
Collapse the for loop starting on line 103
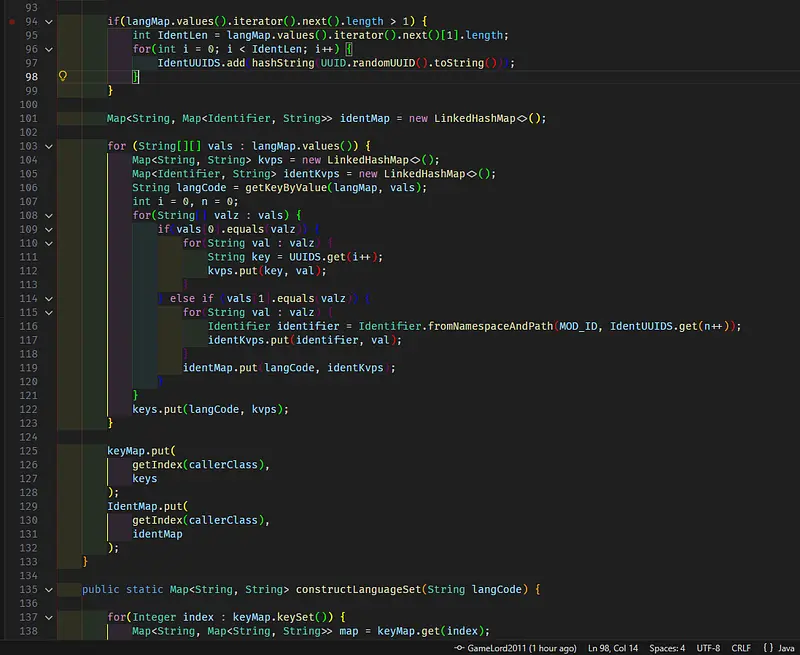click(51, 146)
